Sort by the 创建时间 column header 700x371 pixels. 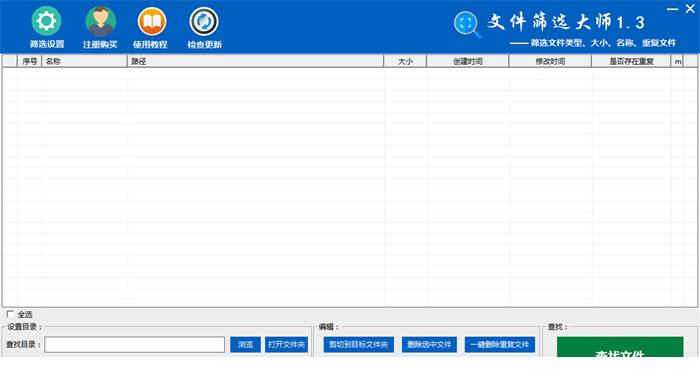(x=467, y=61)
